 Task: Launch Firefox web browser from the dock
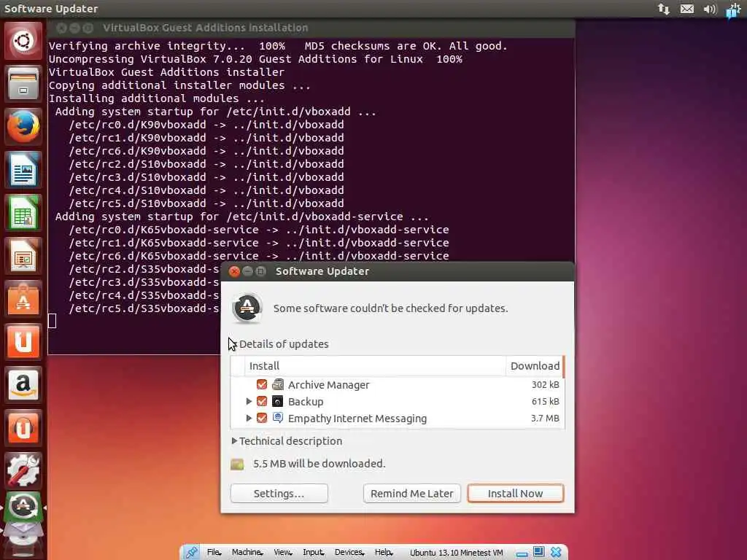[23, 127]
